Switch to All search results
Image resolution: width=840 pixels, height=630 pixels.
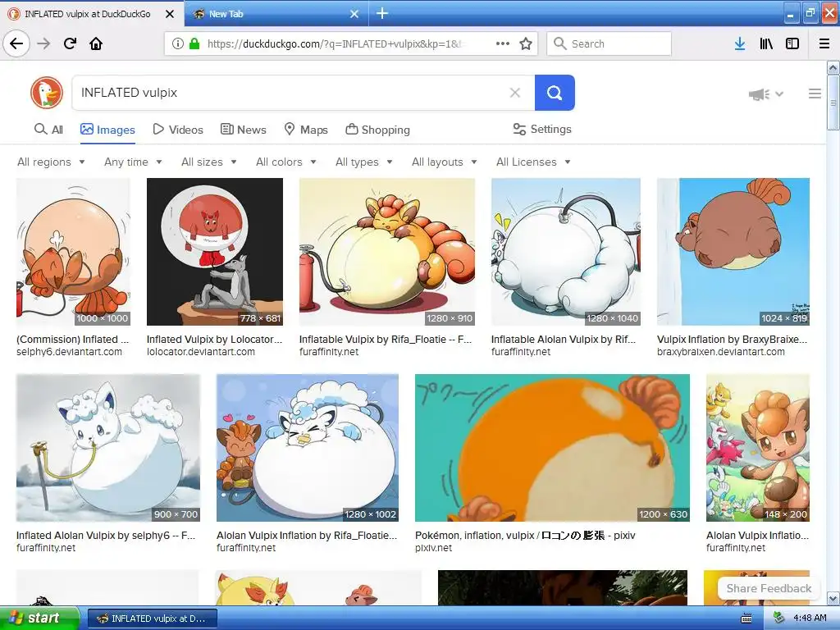pyautogui.click(x=48, y=129)
